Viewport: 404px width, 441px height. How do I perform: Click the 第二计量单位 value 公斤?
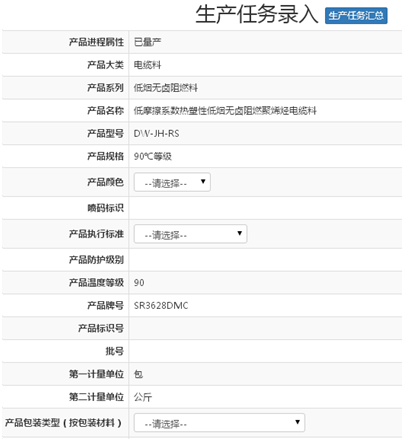coord(143,397)
